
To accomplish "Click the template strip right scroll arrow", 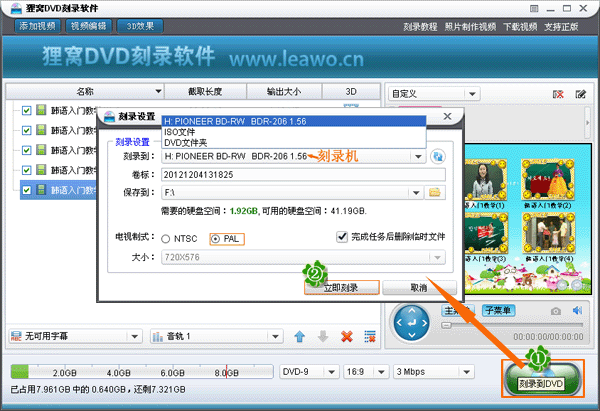I will pos(588,122).
